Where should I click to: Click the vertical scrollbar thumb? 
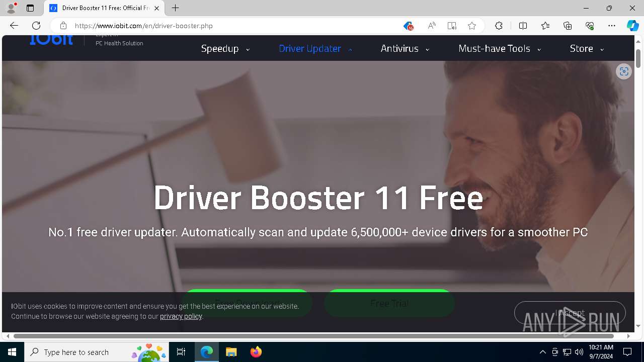pyautogui.click(x=638, y=58)
